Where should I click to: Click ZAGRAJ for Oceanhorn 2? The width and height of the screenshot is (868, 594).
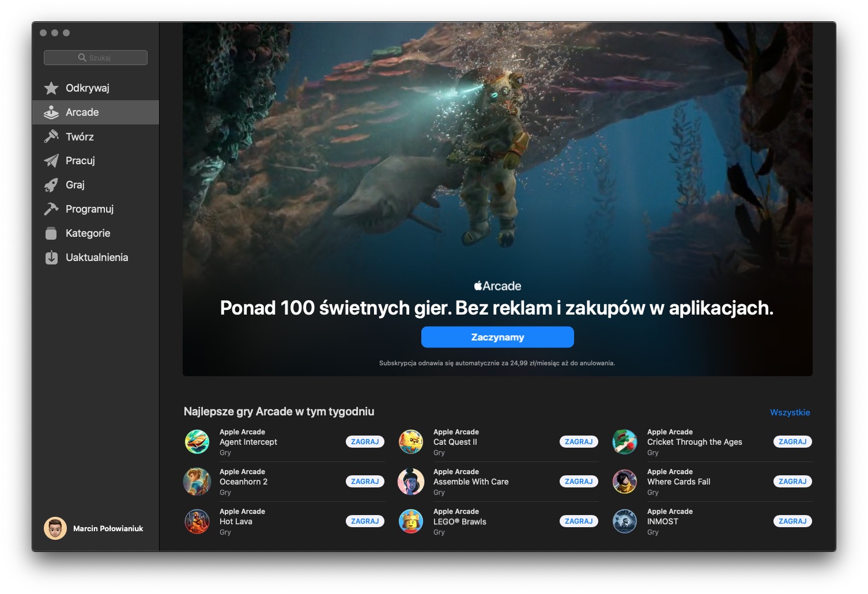[365, 482]
